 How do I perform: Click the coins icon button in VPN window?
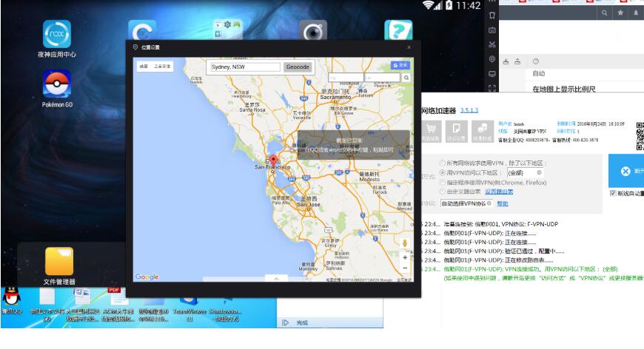(x=483, y=131)
